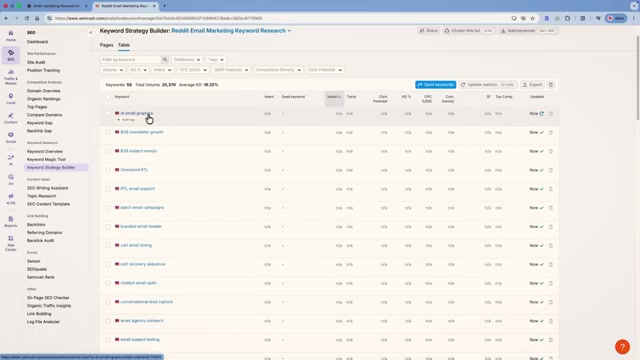Bookmark this page with the star icon
The width and height of the screenshot is (640, 360).
532,18
